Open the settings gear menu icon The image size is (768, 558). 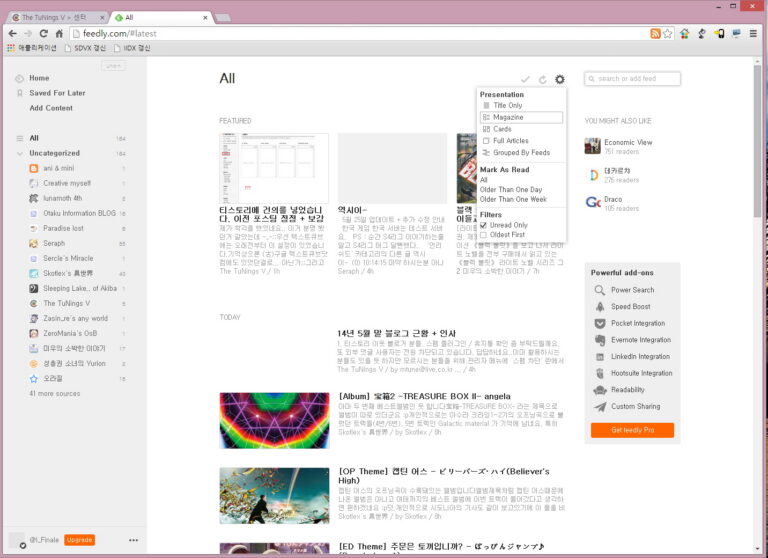[x=559, y=79]
